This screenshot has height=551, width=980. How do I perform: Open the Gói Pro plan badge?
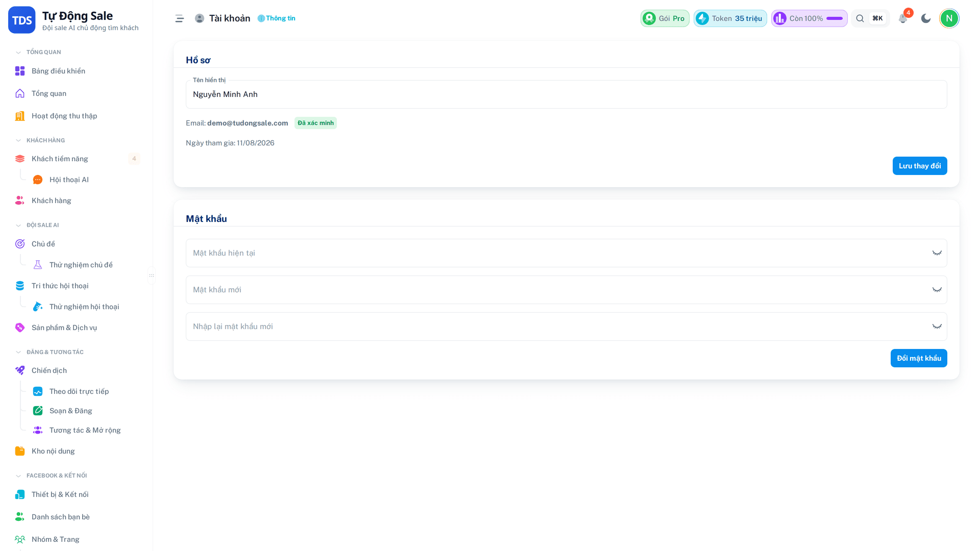tap(665, 18)
